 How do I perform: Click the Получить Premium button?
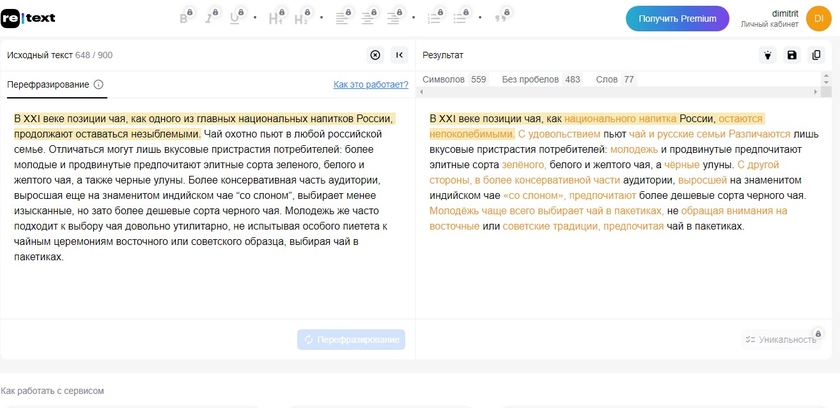(678, 19)
